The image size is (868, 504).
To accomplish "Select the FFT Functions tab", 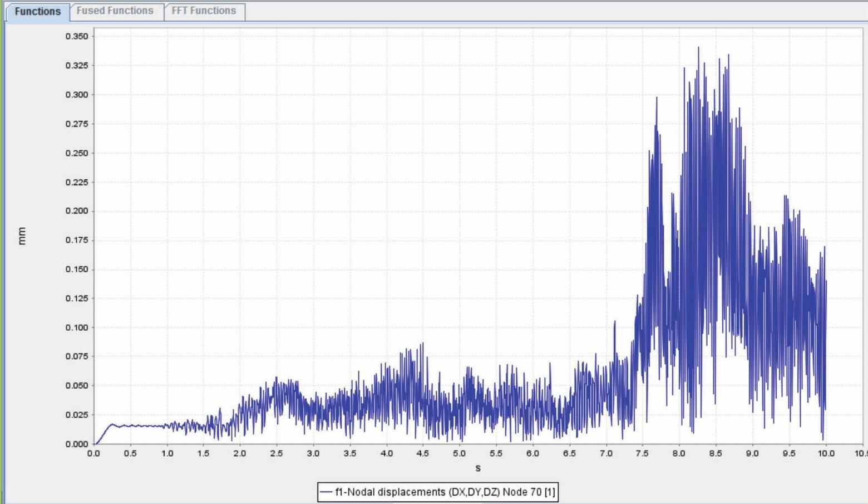I will pos(204,11).
